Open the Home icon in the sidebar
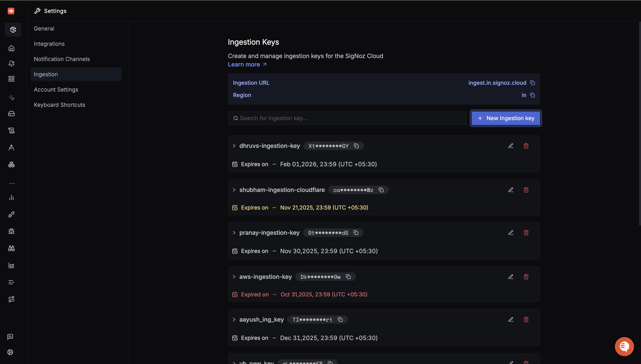 click(11, 48)
